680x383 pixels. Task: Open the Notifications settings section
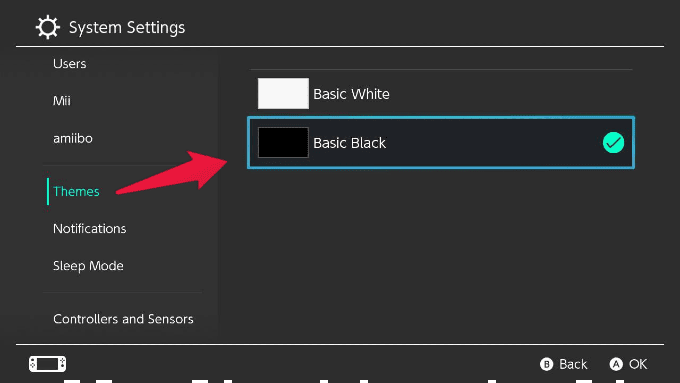coord(89,229)
